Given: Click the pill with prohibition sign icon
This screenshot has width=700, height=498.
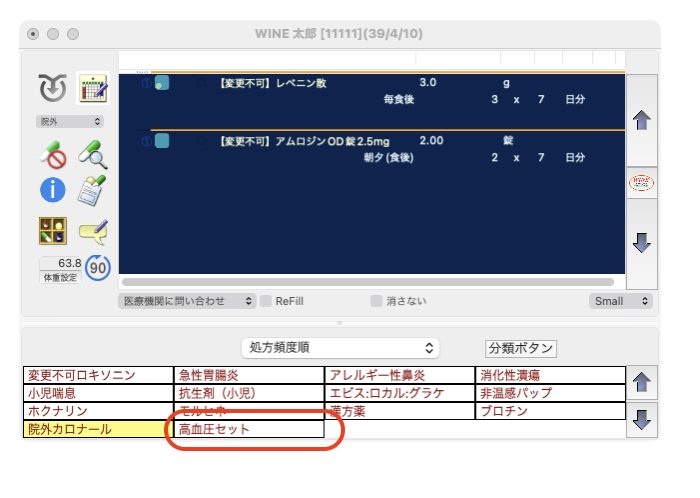Looking at the screenshot, I should pos(52,154).
